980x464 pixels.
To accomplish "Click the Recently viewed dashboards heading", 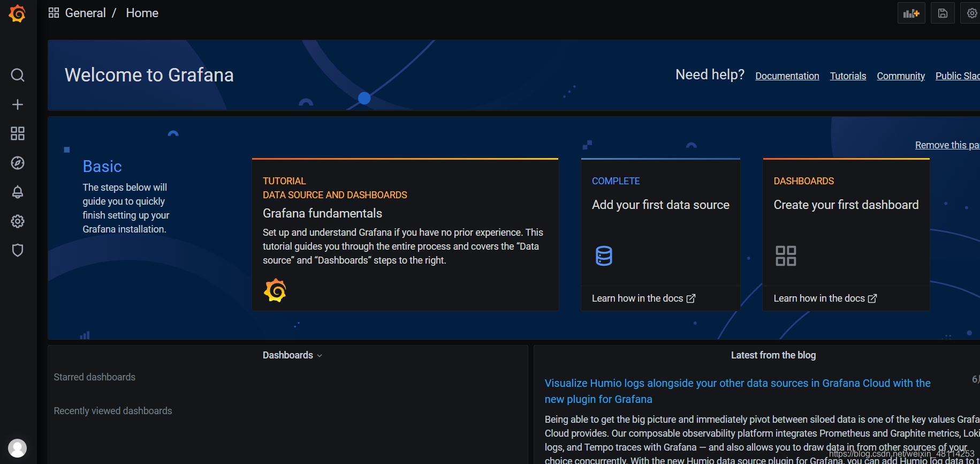I will [x=113, y=411].
